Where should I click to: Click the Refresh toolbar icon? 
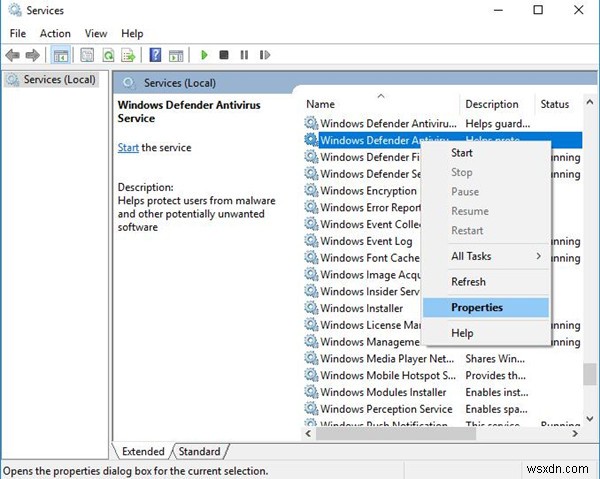tap(108, 55)
